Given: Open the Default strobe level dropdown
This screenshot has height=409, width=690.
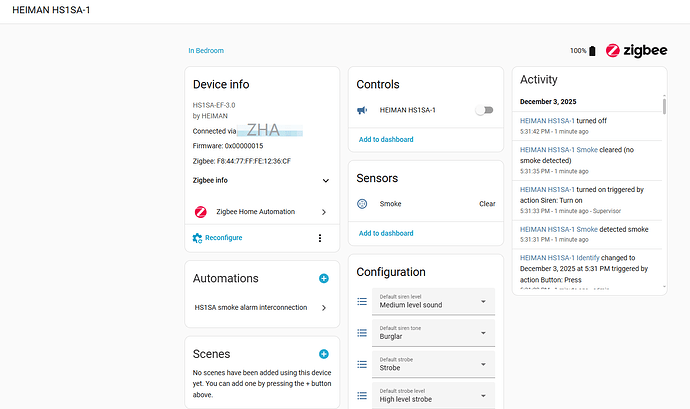Looking at the screenshot, I should (x=436, y=396).
